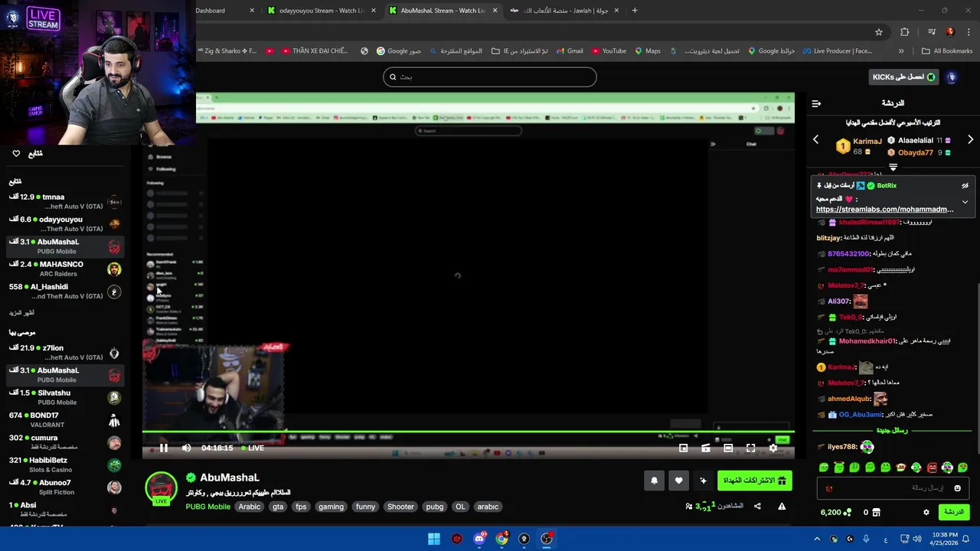
Task: Toggle the notification bell for AbuMashaL
Action: [654, 481]
